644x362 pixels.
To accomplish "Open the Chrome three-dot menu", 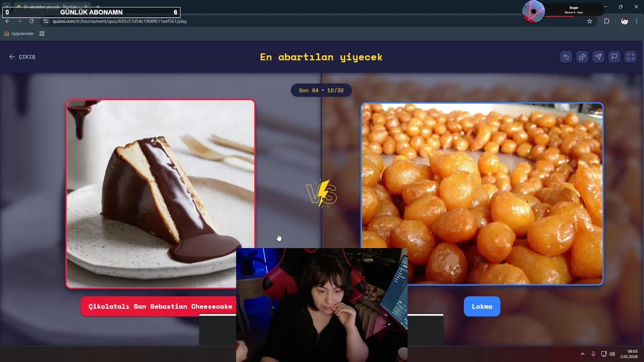I will pos(636,21).
